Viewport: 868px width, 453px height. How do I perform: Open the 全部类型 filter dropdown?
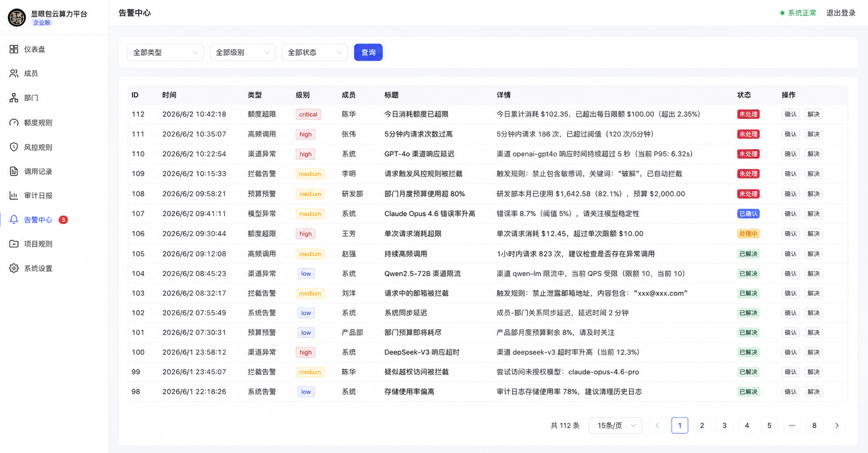(165, 52)
